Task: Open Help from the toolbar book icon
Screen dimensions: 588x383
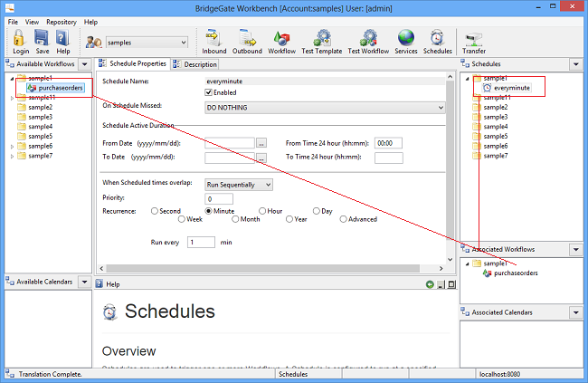Action: coord(62,38)
